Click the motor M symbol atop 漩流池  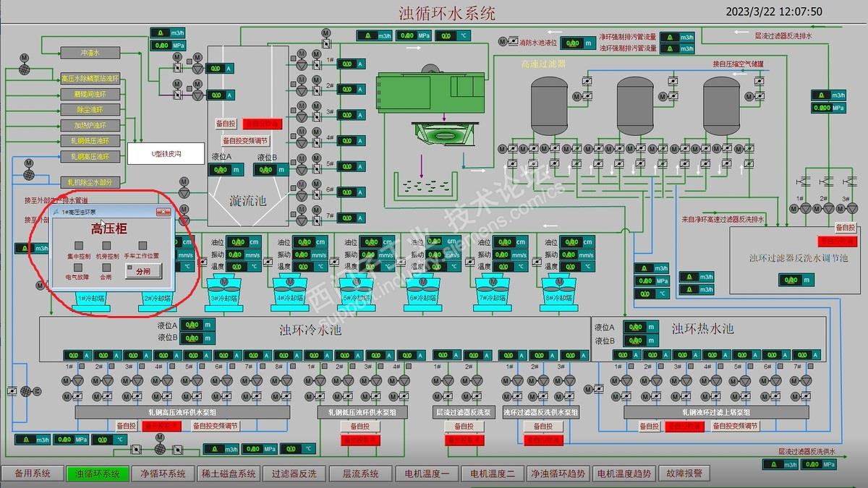[x=325, y=33]
